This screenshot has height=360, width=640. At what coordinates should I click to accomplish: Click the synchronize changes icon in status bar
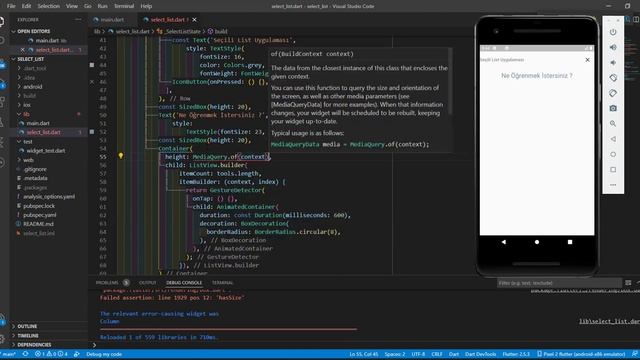coord(25,354)
